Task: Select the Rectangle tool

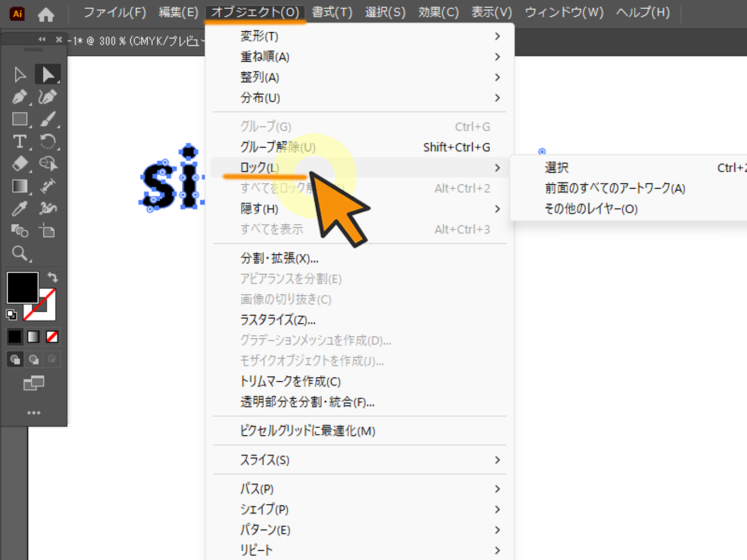Action: tap(20, 119)
